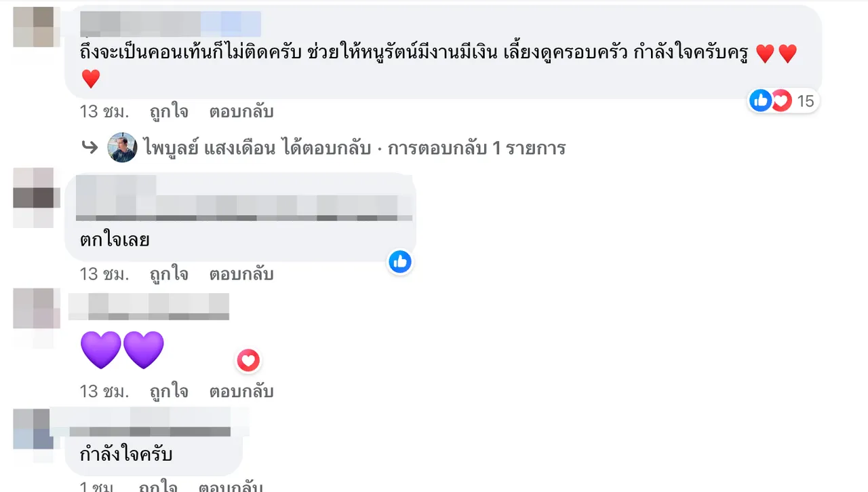Click the avatar beside the "ตกใจเลย" comment
Viewport: 868px width, 492px height.
(x=33, y=197)
